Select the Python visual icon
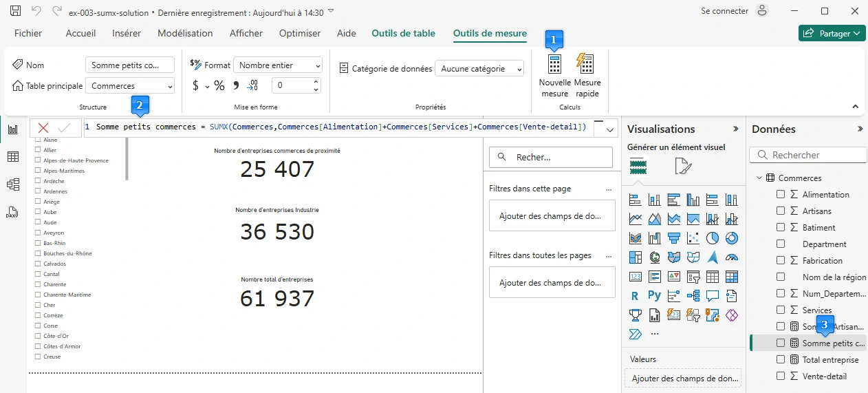Screen dimensions: 868x393 pos(654,296)
